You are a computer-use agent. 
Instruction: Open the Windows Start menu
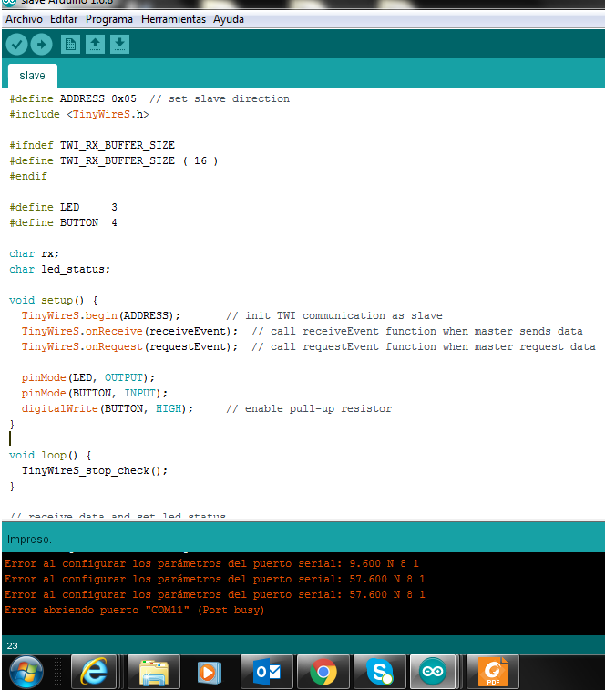[26, 673]
